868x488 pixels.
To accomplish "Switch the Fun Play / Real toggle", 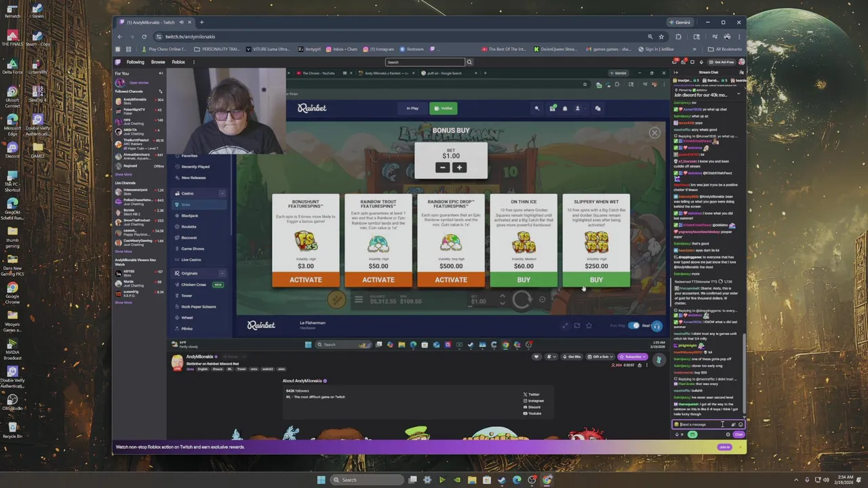I will pos(633,325).
